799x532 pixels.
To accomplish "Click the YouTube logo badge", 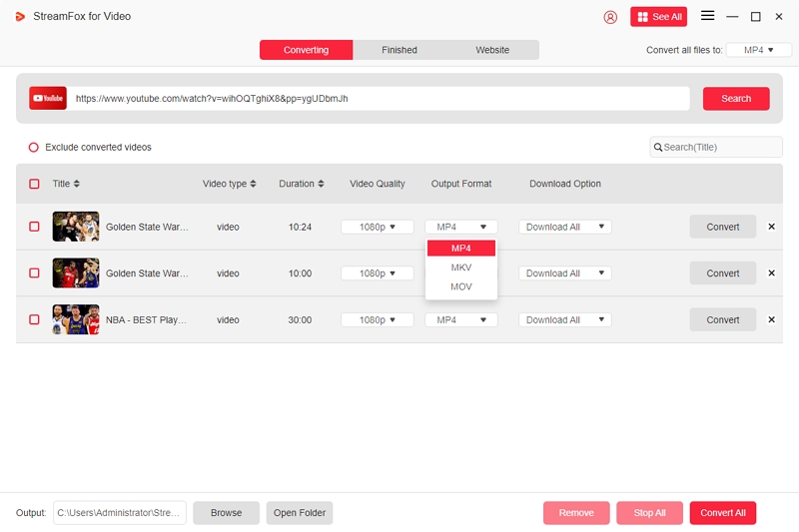I will 48,98.
